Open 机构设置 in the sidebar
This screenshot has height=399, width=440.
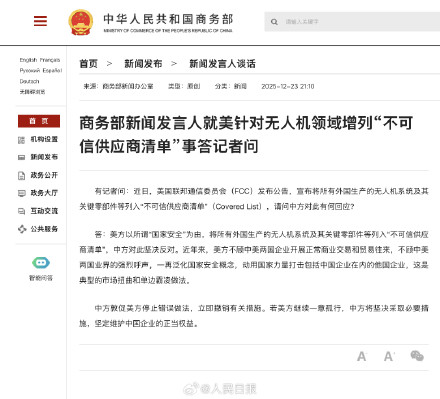pyautogui.click(x=44, y=139)
